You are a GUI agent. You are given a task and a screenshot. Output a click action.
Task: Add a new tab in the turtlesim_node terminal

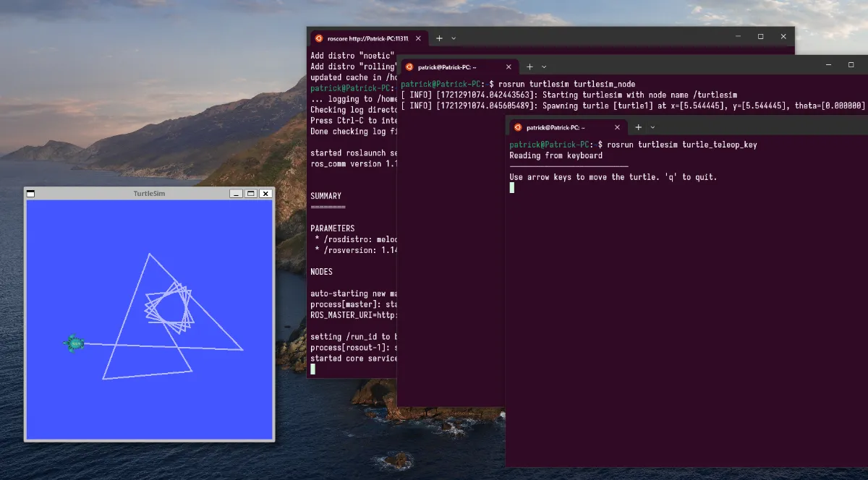click(529, 67)
